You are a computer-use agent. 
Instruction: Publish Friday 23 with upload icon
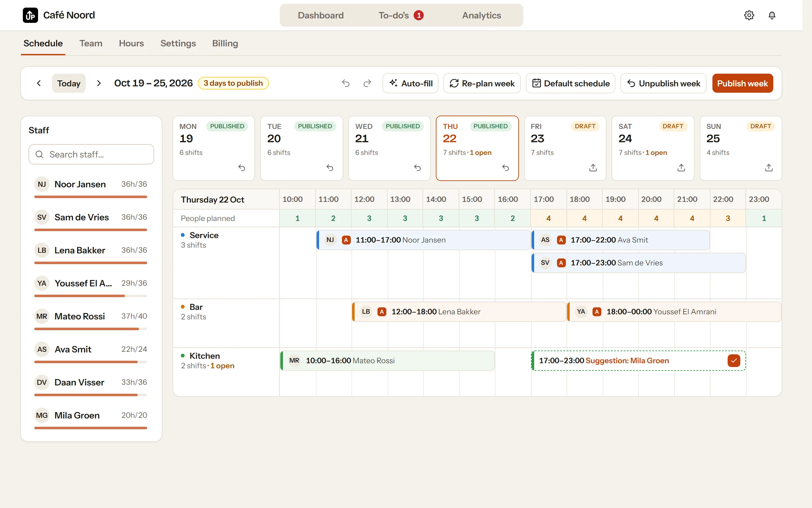pos(593,167)
